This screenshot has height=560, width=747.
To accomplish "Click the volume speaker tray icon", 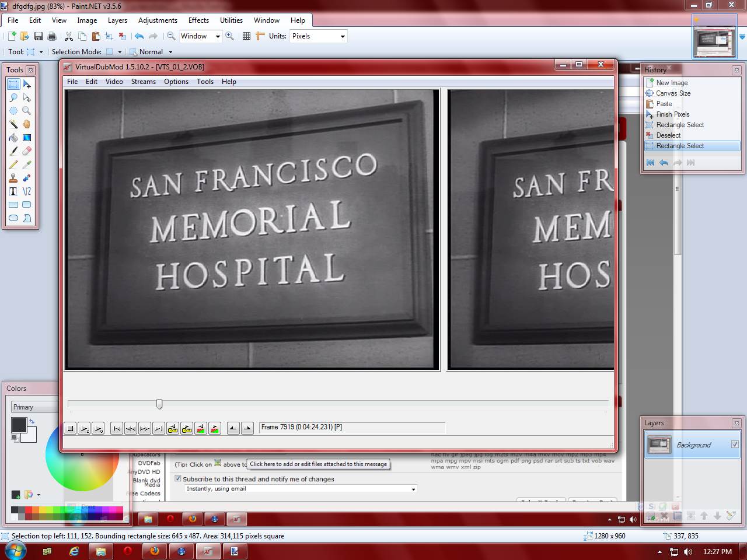I will tap(688, 551).
